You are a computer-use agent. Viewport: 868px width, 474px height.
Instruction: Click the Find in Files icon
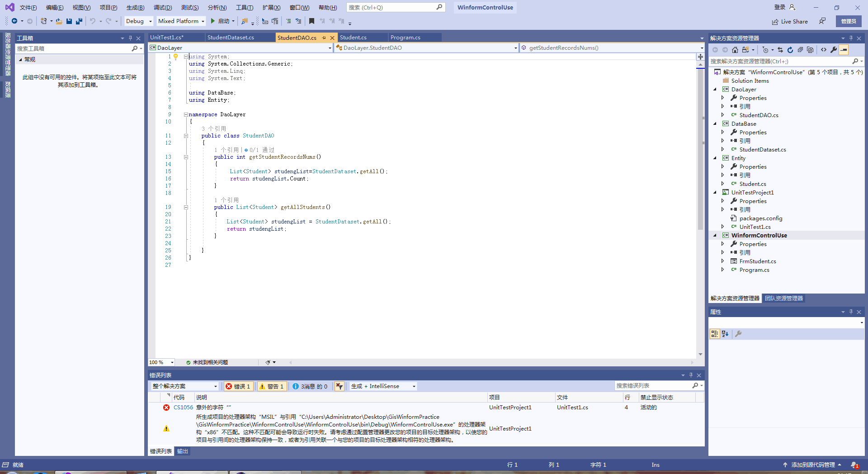point(245,21)
